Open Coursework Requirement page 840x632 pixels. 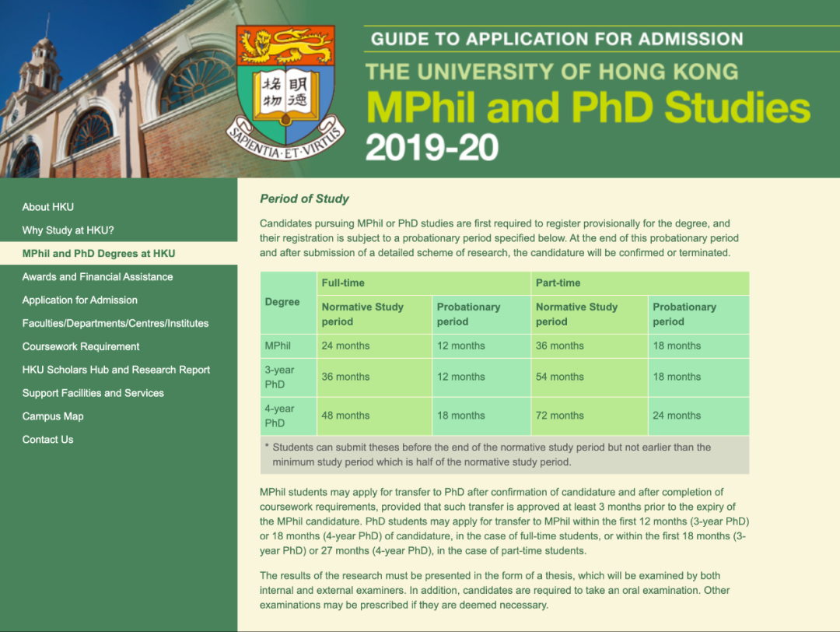coord(81,347)
